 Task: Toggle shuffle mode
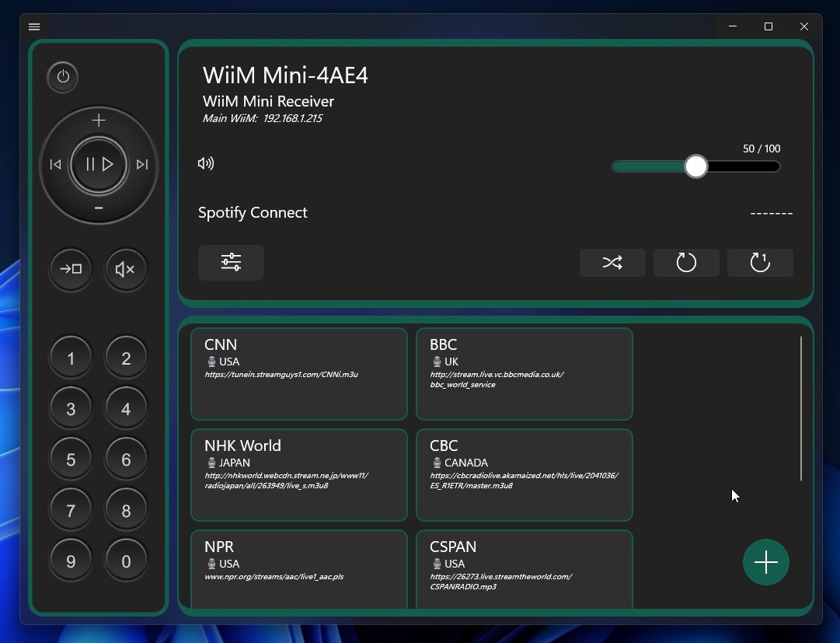point(612,263)
